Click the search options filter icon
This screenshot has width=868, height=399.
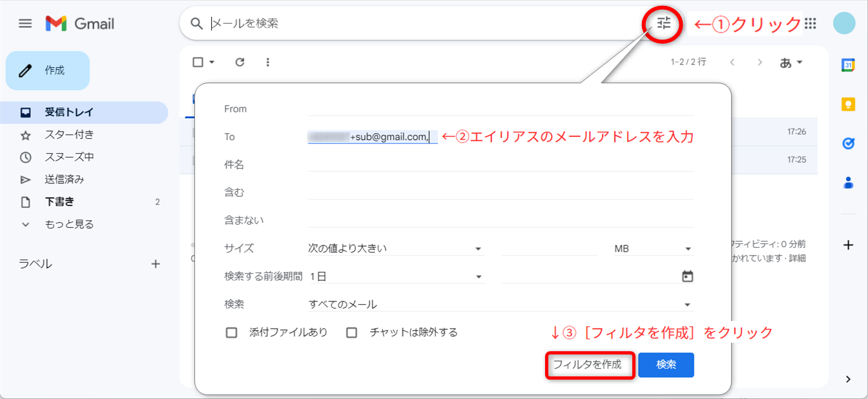[664, 24]
